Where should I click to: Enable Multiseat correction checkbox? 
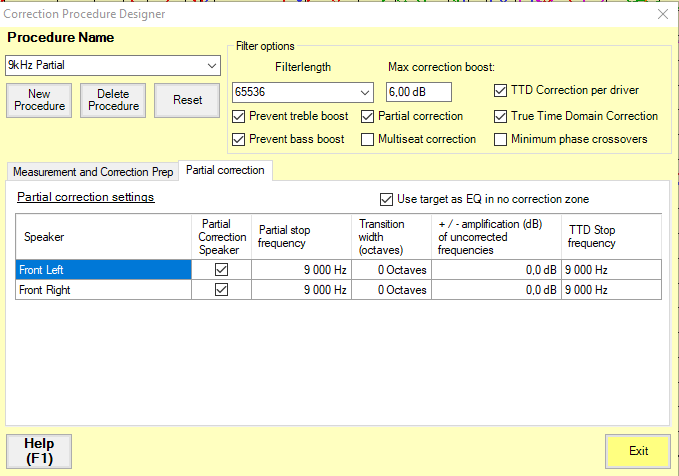(368, 139)
